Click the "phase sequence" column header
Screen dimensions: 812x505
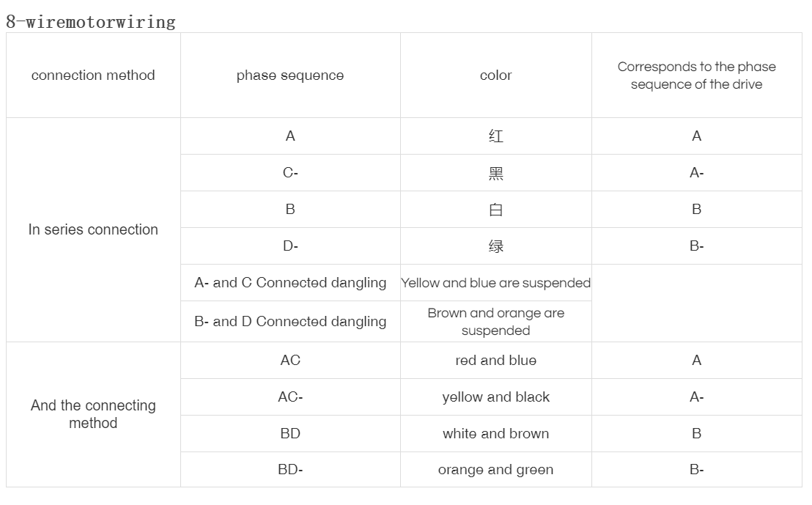tap(290, 75)
